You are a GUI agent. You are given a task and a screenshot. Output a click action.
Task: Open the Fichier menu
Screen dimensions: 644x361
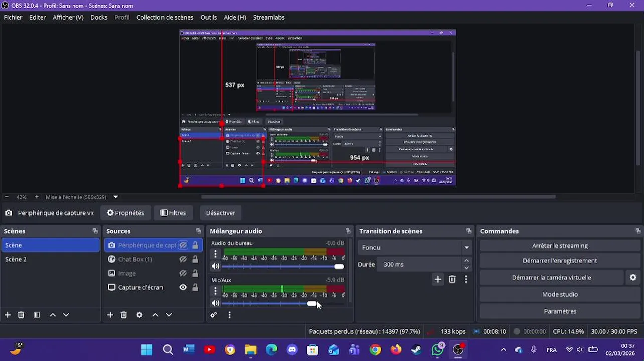(x=13, y=17)
